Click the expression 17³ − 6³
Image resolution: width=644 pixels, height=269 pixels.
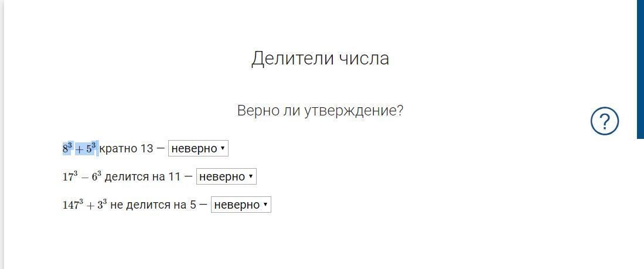pyautogui.click(x=82, y=176)
